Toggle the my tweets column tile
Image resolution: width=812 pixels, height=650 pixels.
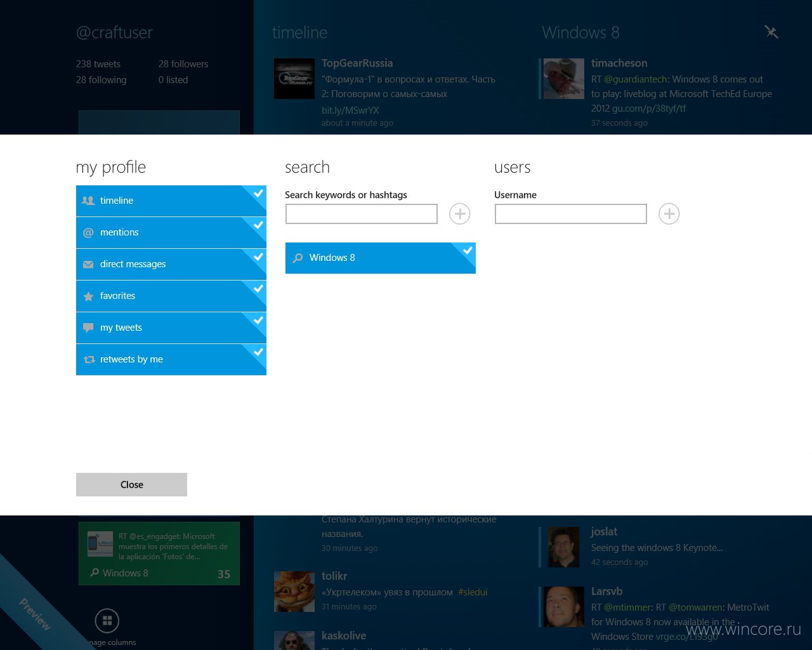tap(171, 328)
